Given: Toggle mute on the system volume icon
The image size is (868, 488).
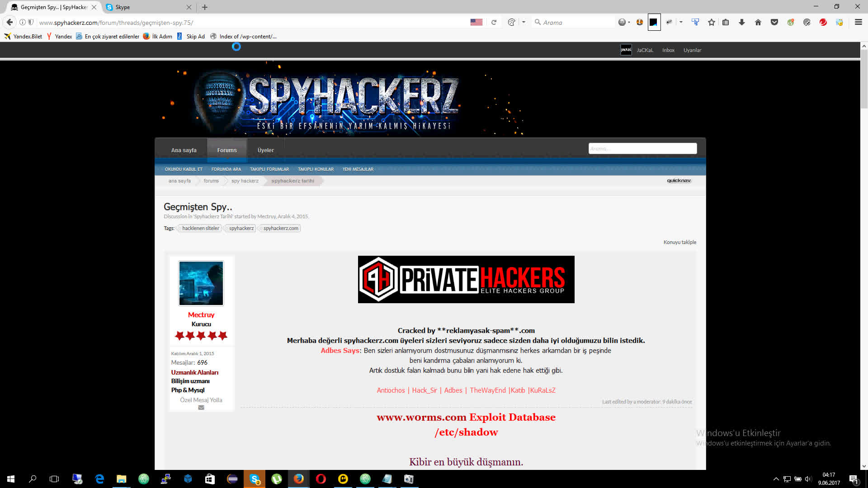Looking at the screenshot, I should [x=808, y=479].
